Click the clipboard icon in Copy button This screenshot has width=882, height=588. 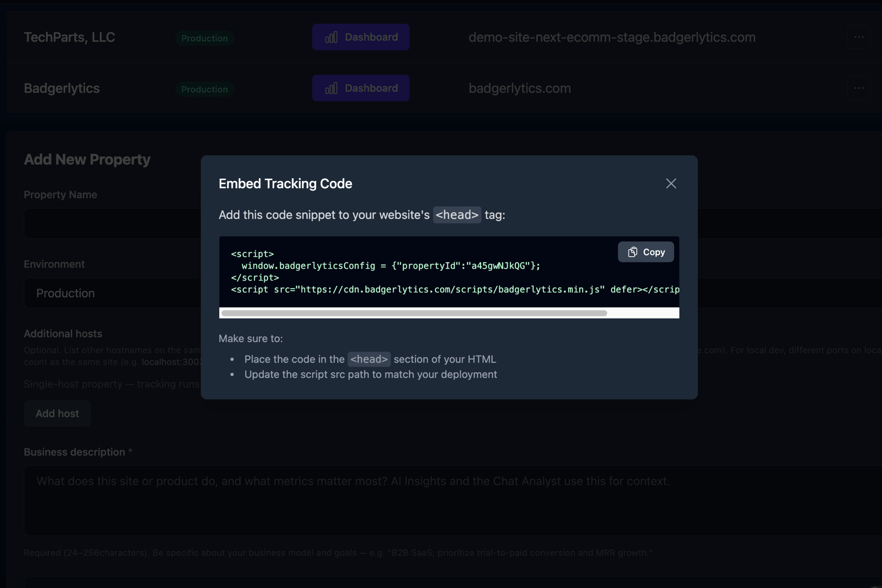[632, 252]
